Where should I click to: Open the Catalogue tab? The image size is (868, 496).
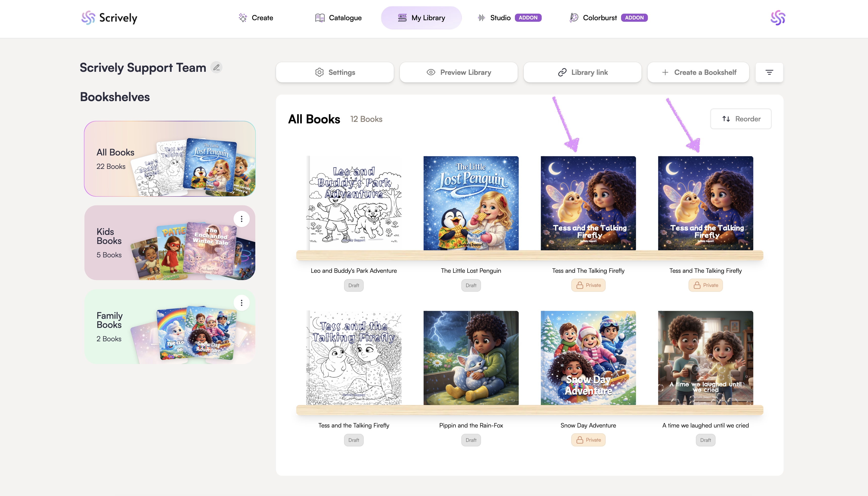[x=338, y=18]
